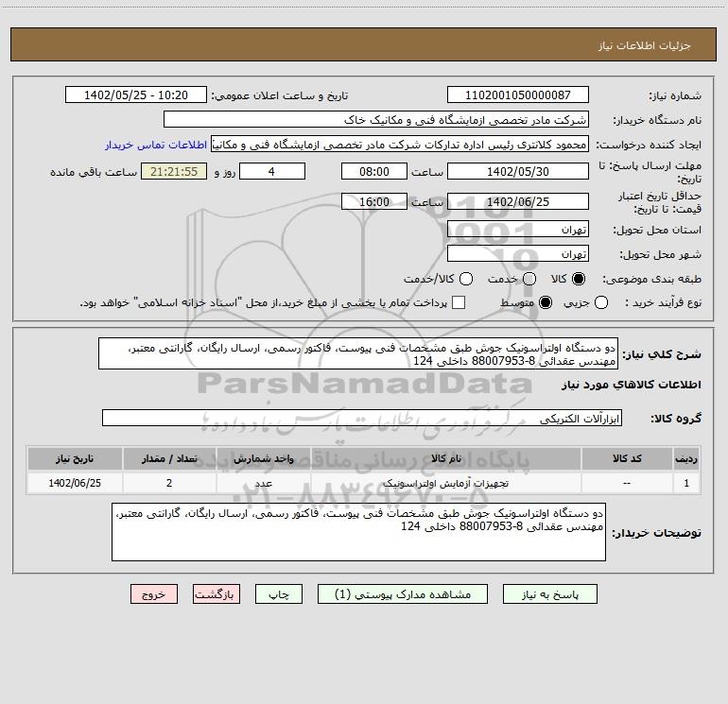Click the item name تجهیزات آزمایش اولتراسونیک cell
This screenshot has height=704, width=728.
[x=445, y=483]
